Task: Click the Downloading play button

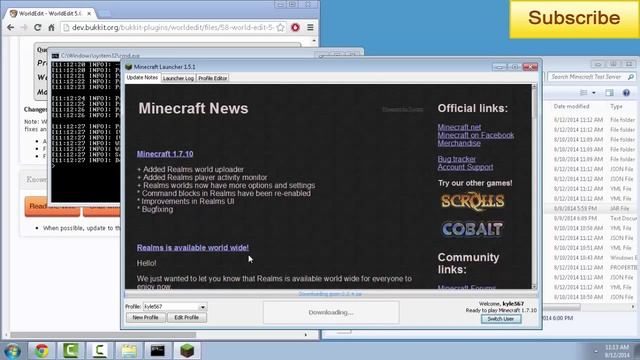Action: click(331, 312)
